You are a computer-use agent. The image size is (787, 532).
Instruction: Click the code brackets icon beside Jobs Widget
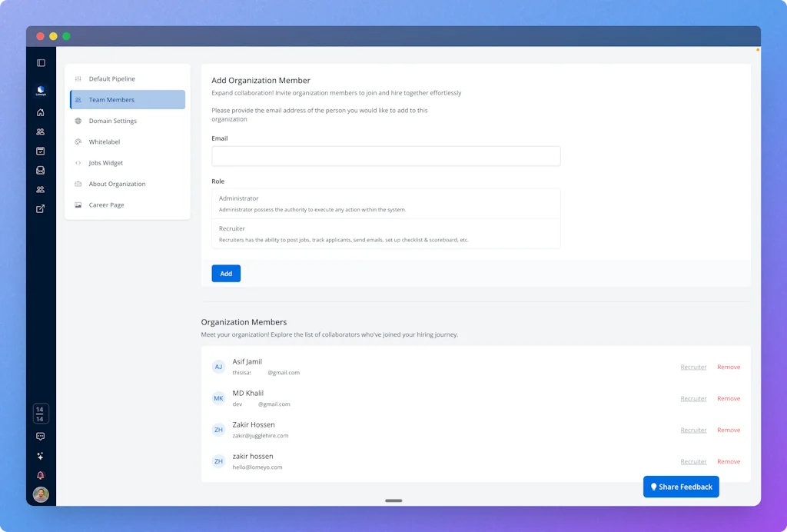click(78, 163)
